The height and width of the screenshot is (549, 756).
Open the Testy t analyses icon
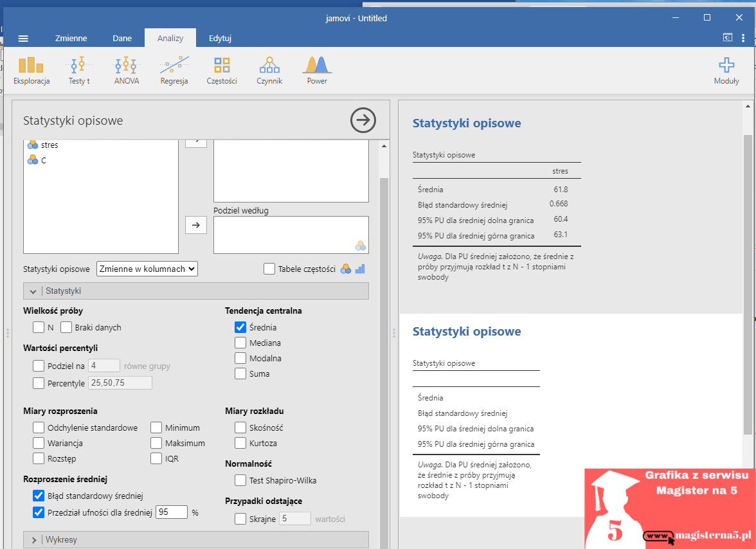coord(79,70)
